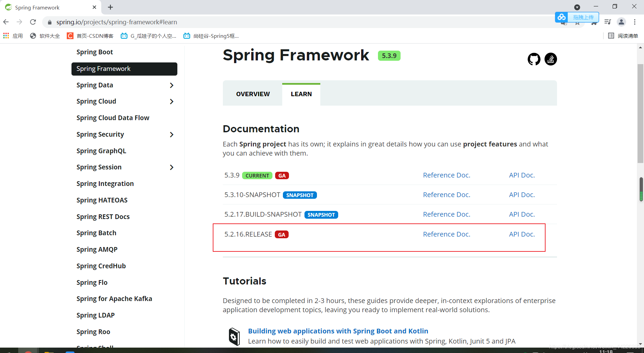Focus the address bar URL
This screenshot has height=353, width=644.
117,22
